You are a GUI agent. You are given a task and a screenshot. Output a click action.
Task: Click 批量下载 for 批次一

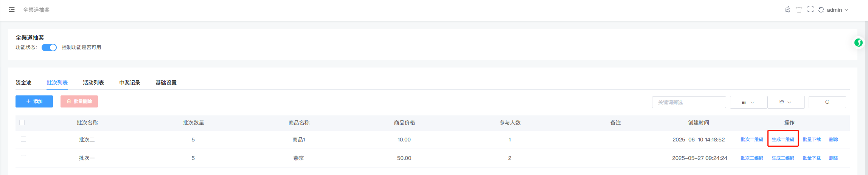(x=812, y=158)
